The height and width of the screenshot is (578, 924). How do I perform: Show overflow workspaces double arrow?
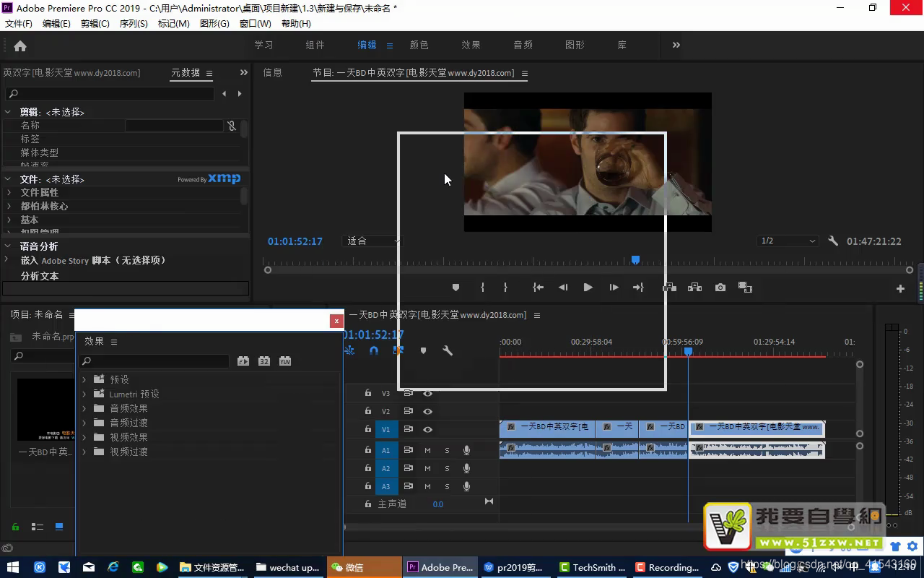(x=676, y=45)
